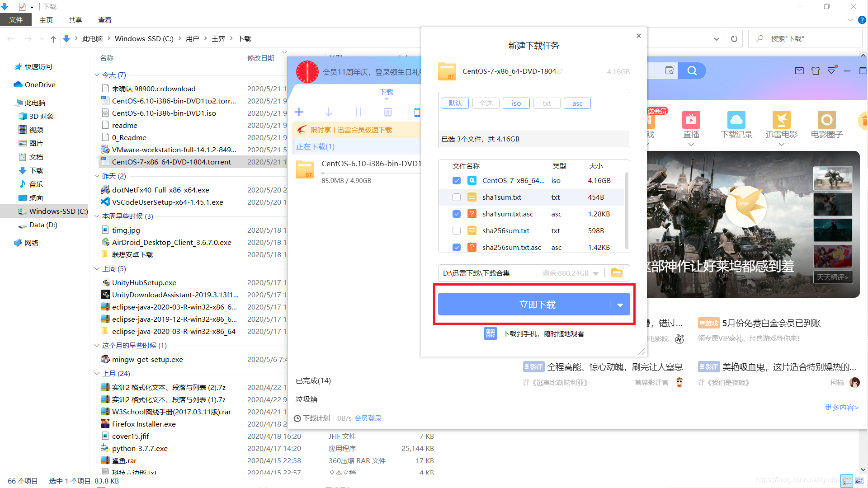Image resolution: width=868 pixels, height=488 pixels.
Task: Click the red clock anniversary icon
Action: coord(307,72)
